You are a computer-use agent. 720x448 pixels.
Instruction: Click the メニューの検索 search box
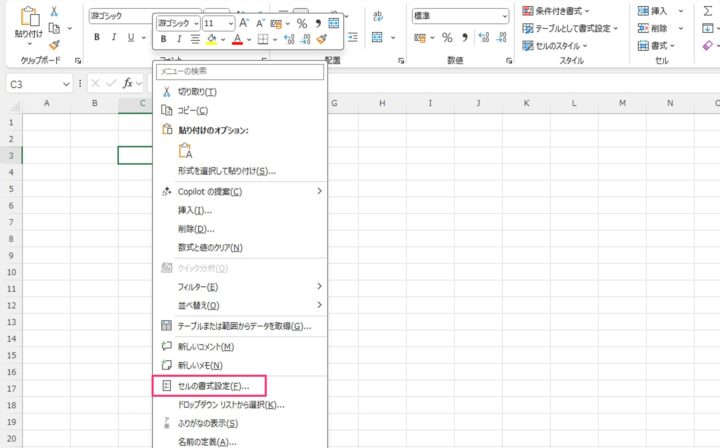point(240,71)
